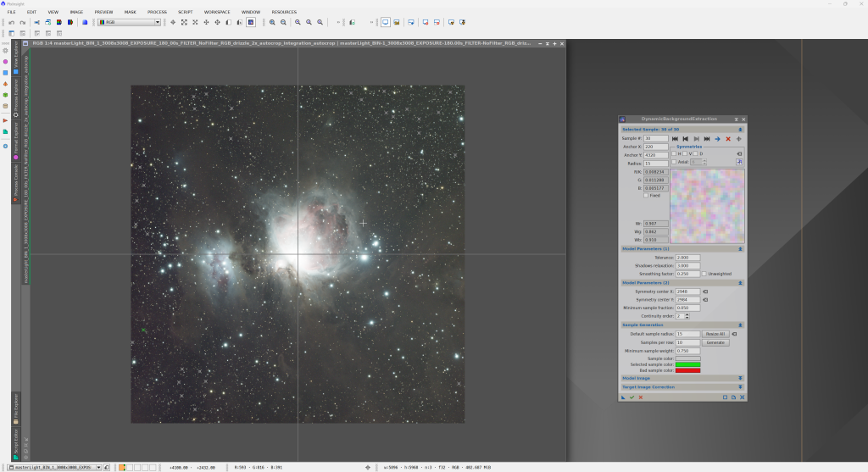Jump to first sample in DBE
This screenshot has width=868, height=472.
tap(675, 138)
